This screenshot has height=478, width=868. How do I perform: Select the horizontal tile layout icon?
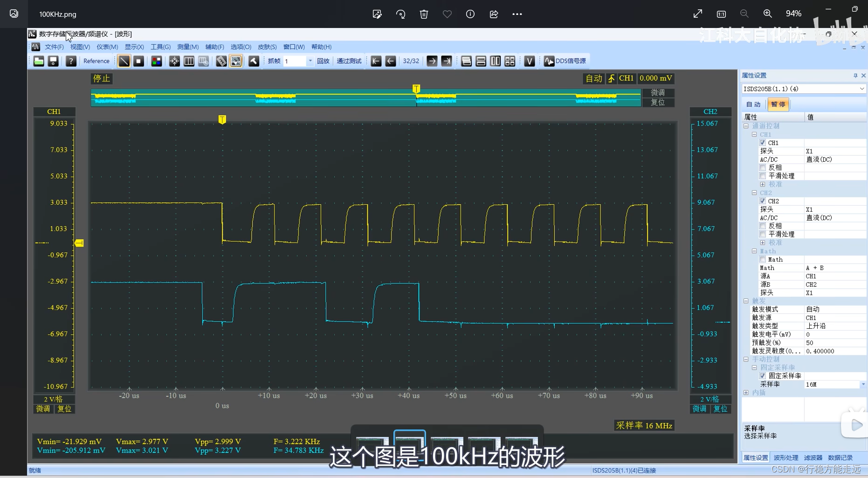point(481,61)
